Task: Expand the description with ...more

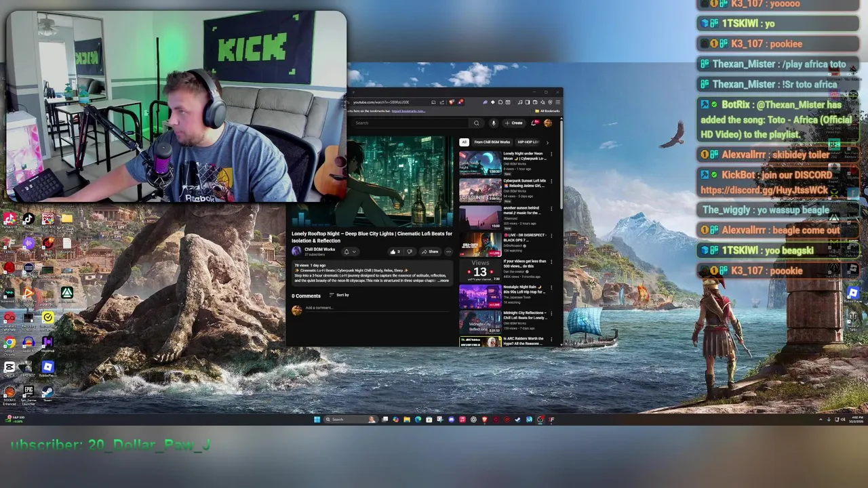Action: click(x=443, y=281)
